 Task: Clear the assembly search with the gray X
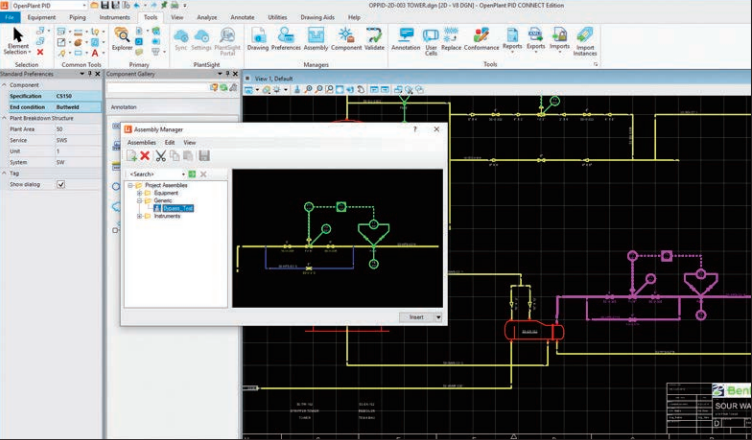203,174
